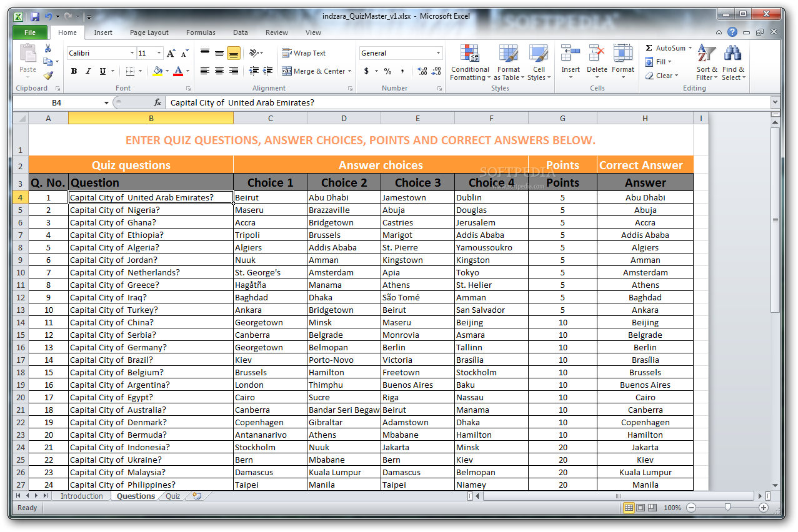Image resolution: width=798 pixels, height=532 pixels.
Task: Click the zoom out minus button
Action: [691, 508]
